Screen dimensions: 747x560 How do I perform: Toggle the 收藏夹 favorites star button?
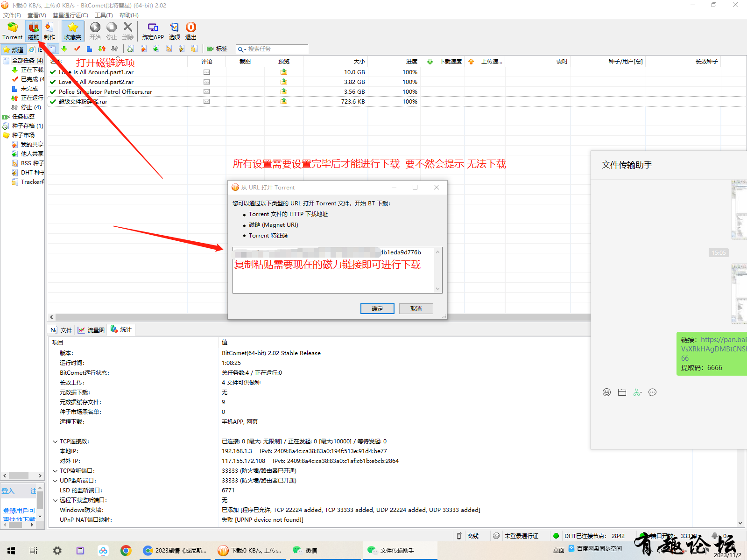tap(73, 31)
